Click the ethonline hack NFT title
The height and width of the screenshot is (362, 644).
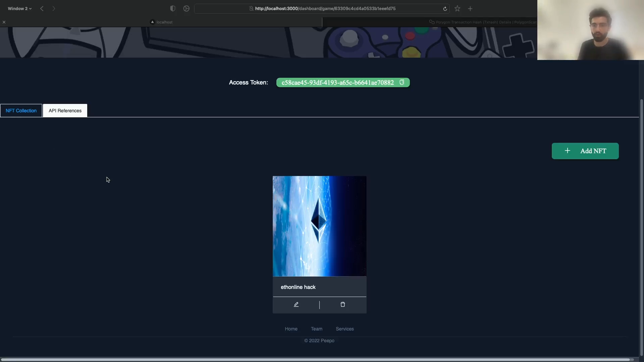tap(298, 287)
